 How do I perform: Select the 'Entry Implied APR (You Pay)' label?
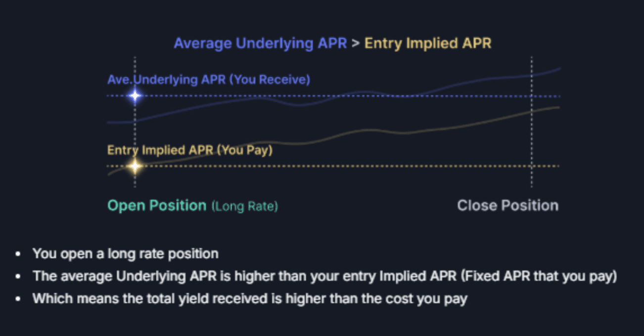click(x=190, y=150)
